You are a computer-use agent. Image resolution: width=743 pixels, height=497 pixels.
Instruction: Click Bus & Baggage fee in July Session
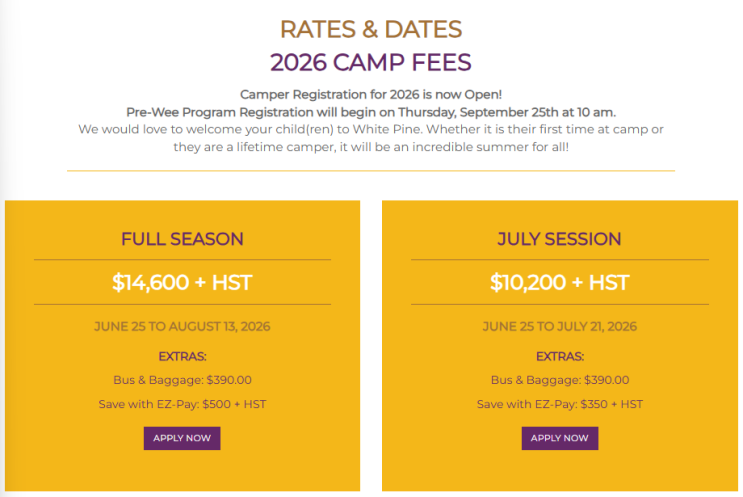559,380
